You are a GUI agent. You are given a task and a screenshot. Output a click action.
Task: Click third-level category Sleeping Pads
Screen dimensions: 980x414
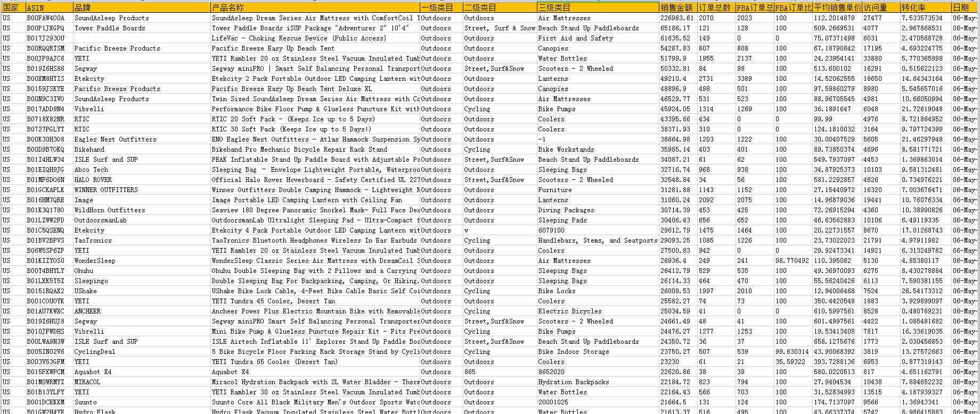pos(598,220)
